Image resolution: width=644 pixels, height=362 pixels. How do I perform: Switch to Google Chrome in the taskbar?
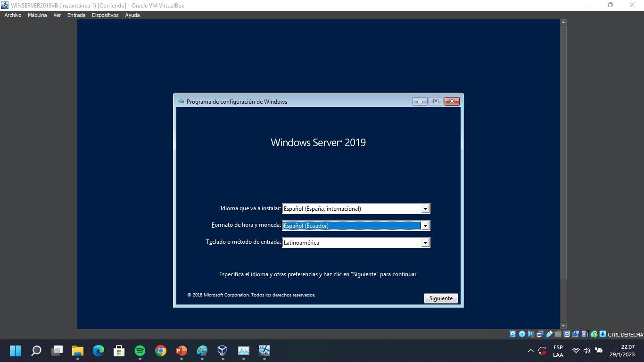(x=161, y=351)
